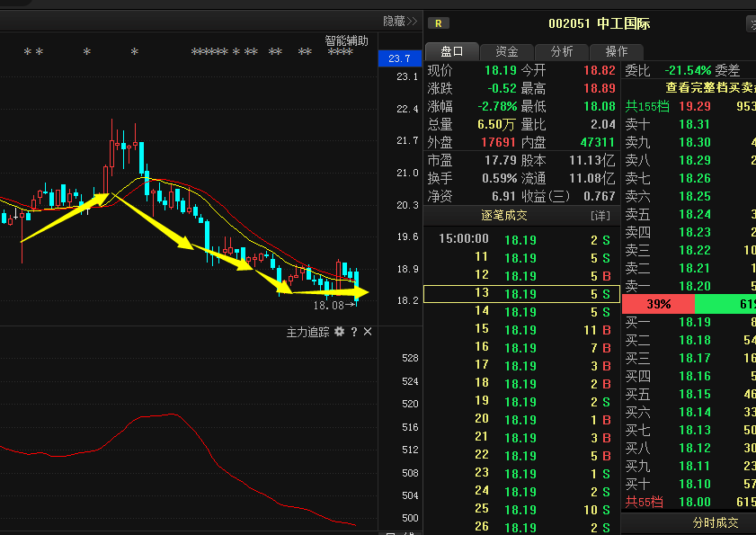Select the highlighted trade row 13
Image resolution: width=756 pixels, height=535 pixels.
pyautogui.click(x=521, y=294)
